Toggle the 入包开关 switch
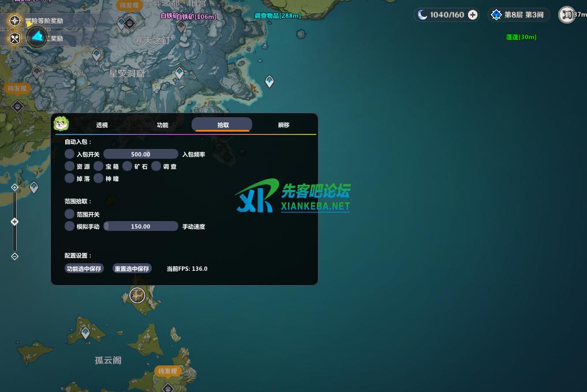Image resolution: width=587 pixels, height=392 pixels. (70, 154)
